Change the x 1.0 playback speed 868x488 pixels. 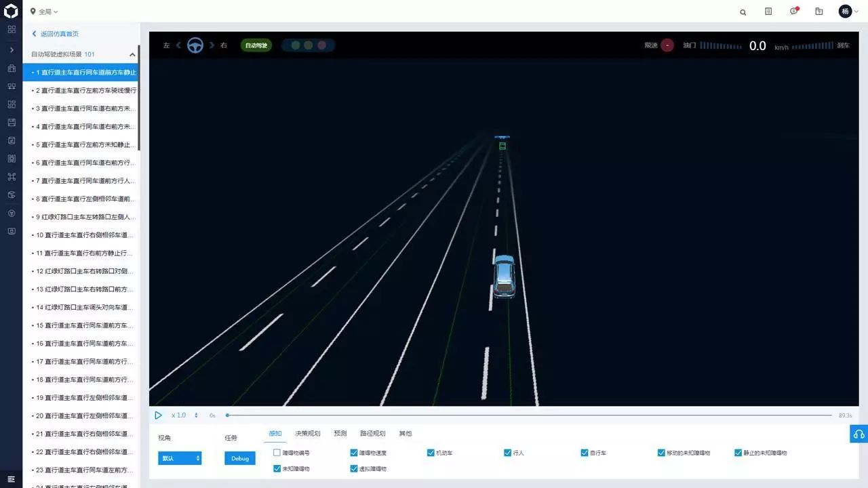184,415
